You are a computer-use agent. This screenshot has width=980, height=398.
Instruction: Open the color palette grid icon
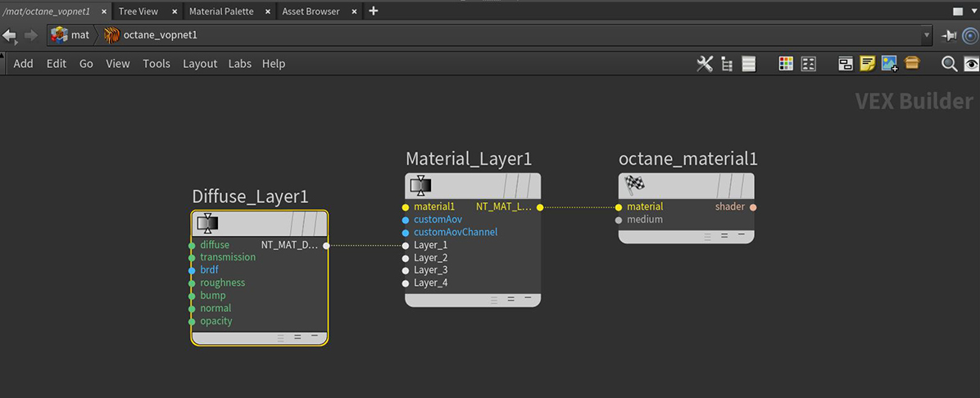(x=786, y=64)
